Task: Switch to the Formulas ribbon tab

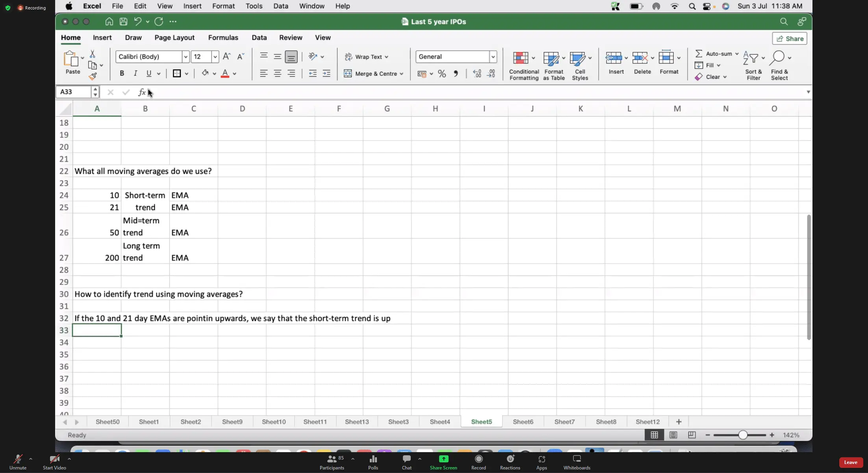Action: pos(223,37)
